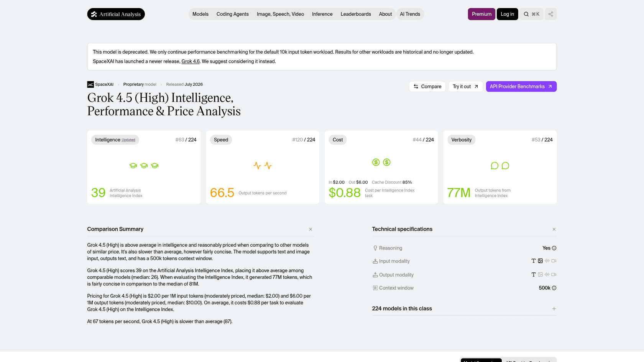This screenshot has height=362, width=644.
Task: Click the Speed card label
Action: [221, 140]
